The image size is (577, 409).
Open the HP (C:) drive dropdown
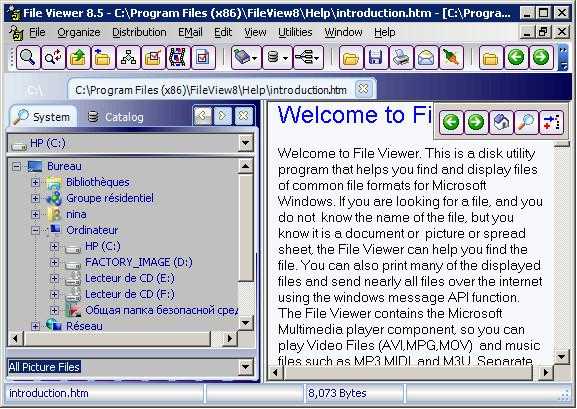point(245,143)
